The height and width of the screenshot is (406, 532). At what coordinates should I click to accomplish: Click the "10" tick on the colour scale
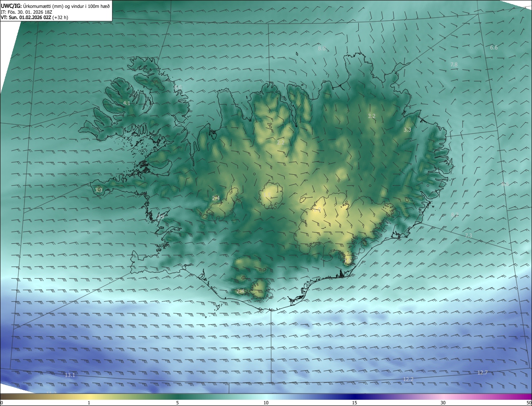coord(266,403)
